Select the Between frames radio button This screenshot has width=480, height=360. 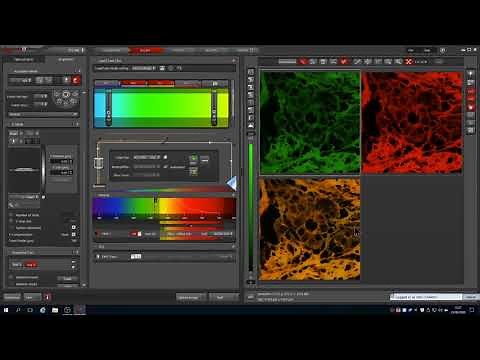tap(11, 277)
